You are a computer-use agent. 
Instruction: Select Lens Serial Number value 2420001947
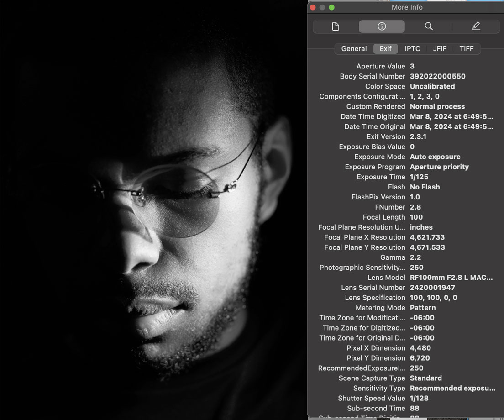tap(432, 288)
